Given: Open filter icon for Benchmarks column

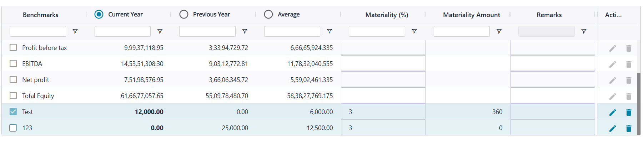Looking at the screenshot, I should [75, 31].
